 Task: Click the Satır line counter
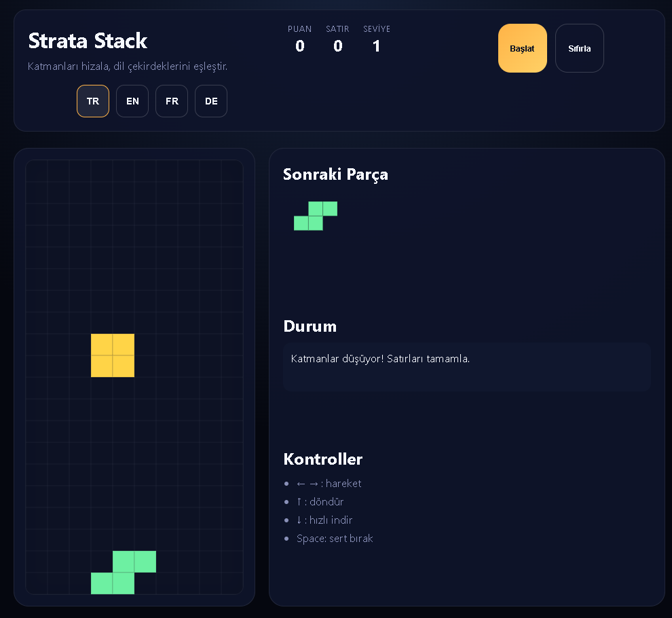coord(337,46)
